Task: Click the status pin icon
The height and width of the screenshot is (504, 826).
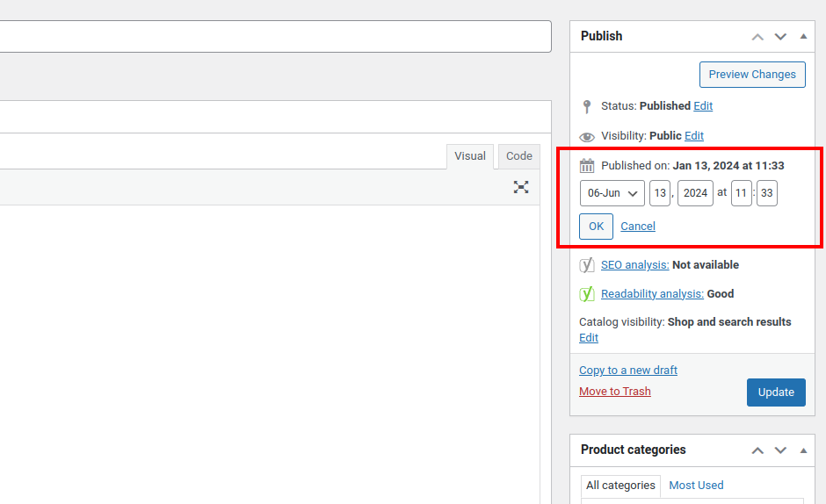Action: pos(587,106)
